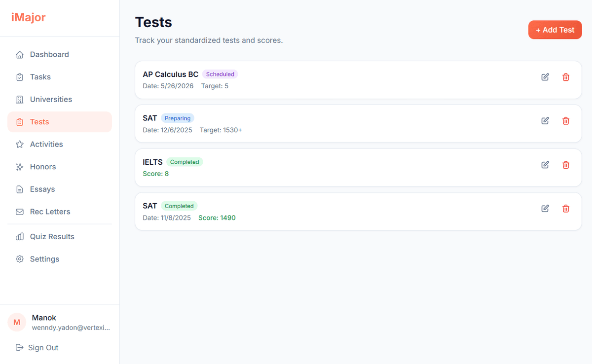This screenshot has width=592, height=364.
Task: Open Honors via the sparkle icon
Action: tap(20, 167)
